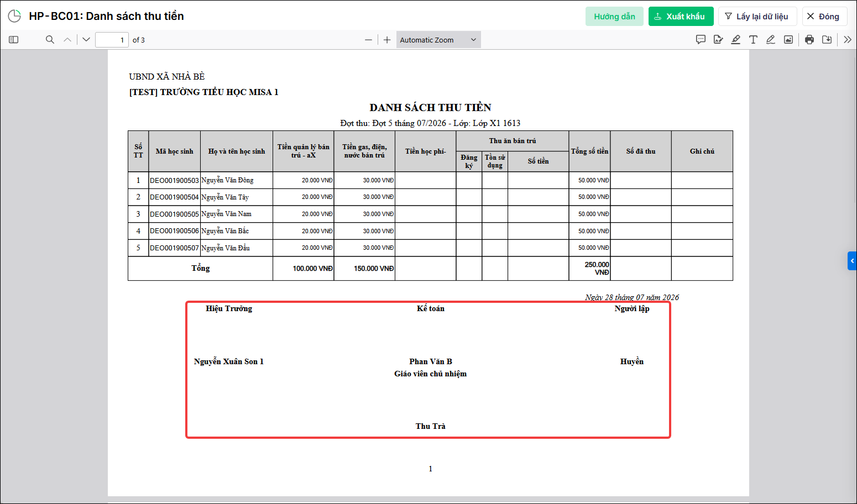Click student code DEO001900507
857x504 pixels.
click(x=174, y=248)
